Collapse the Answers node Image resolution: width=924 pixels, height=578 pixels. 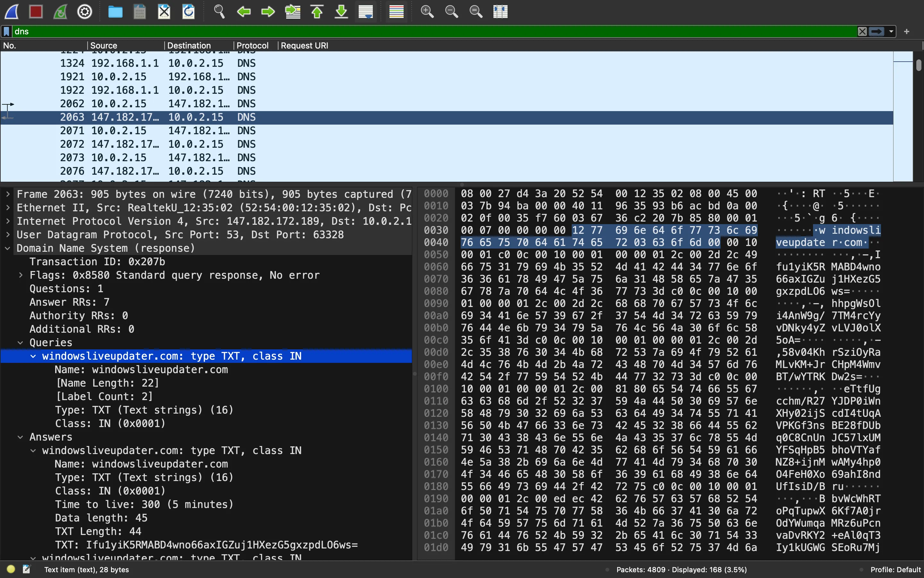pos(21,437)
